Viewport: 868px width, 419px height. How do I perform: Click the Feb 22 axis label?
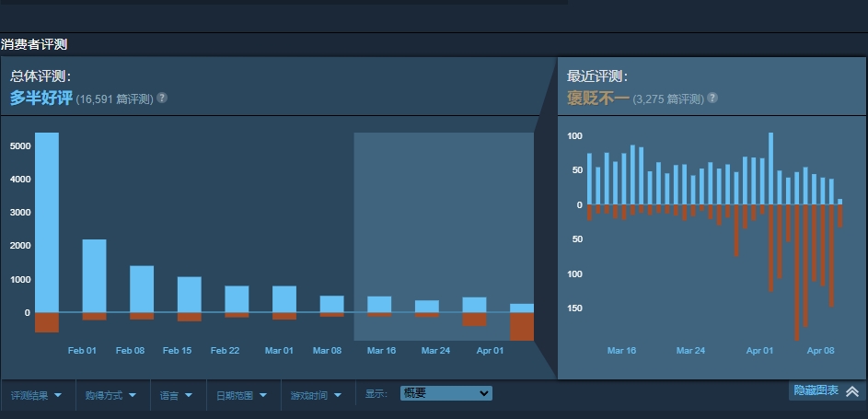[226, 351]
